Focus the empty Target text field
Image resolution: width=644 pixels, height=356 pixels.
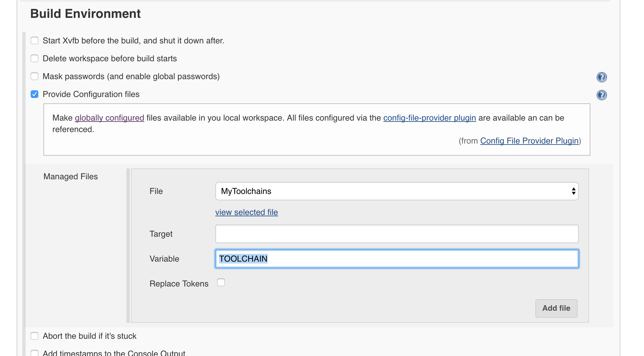[397, 234]
